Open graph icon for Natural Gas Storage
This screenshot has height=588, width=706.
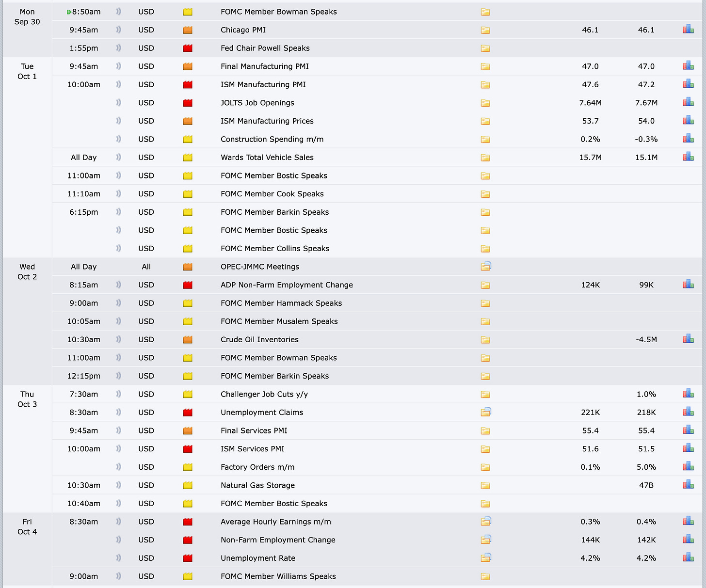[688, 484]
